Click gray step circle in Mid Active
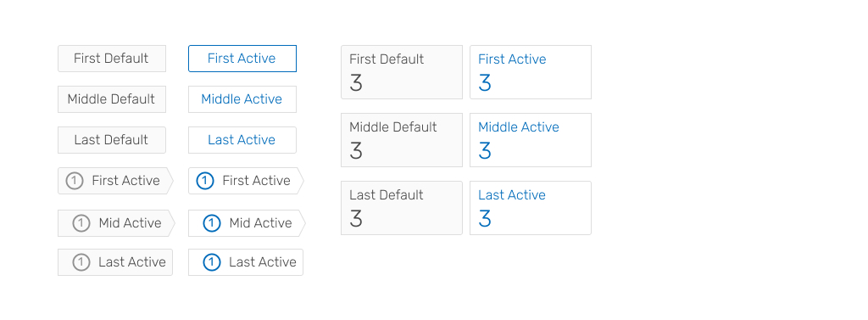The image size is (868, 320). [x=81, y=223]
